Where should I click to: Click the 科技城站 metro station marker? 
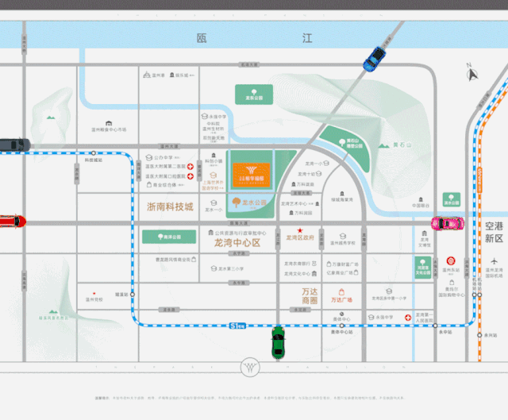[x=94, y=152]
